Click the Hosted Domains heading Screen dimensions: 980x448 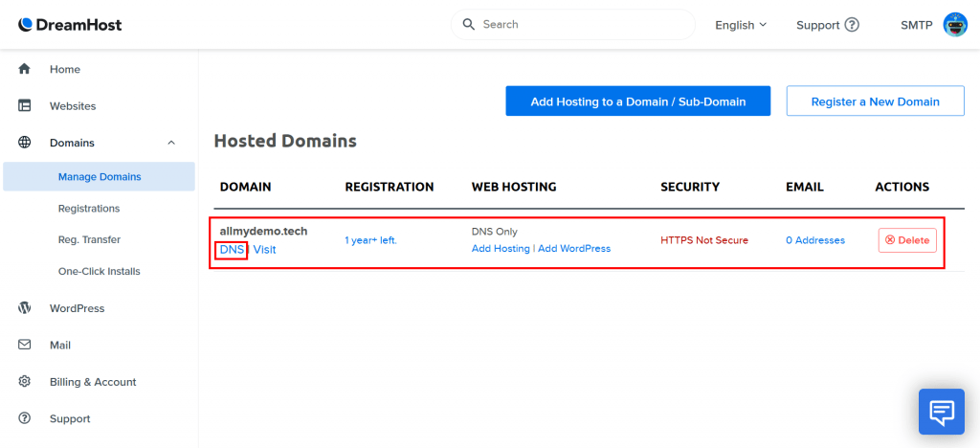285,142
